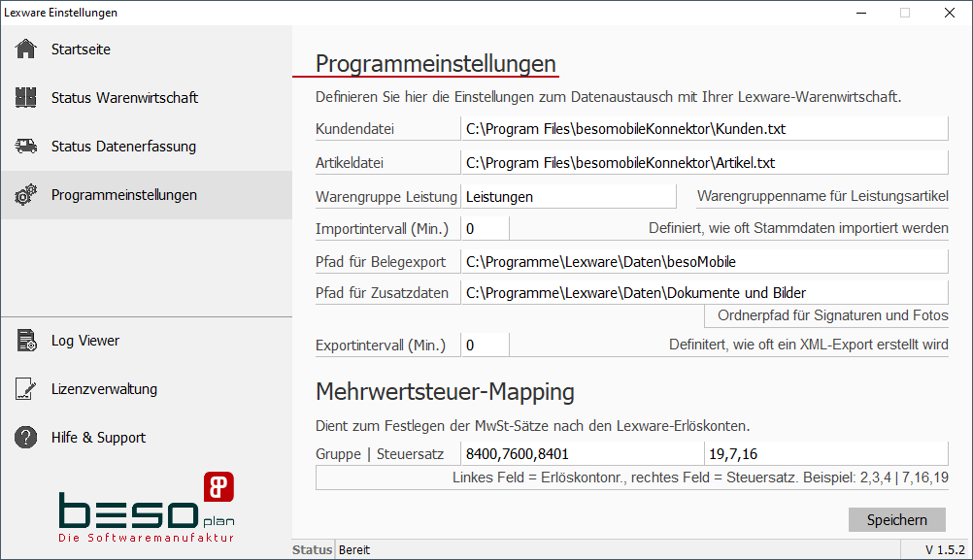973x560 pixels.
Task: Click hint Warengruppenname für Leistungsartikel
Action: click(822, 197)
